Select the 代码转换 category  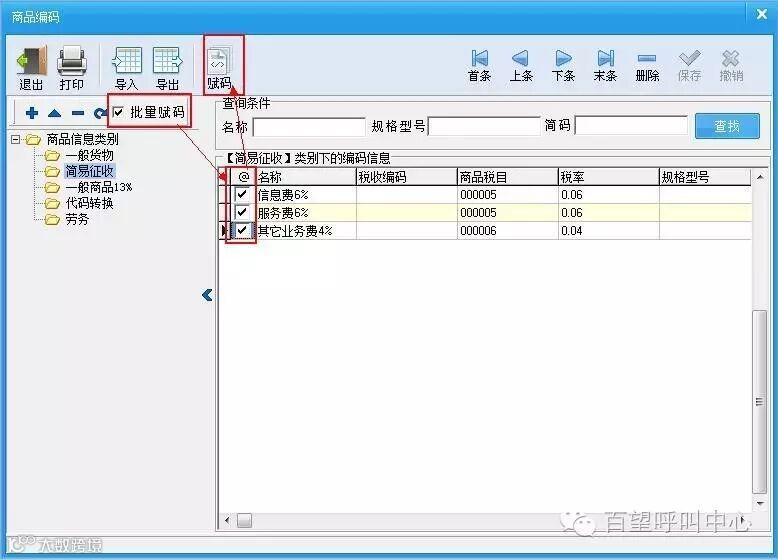(89, 203)
